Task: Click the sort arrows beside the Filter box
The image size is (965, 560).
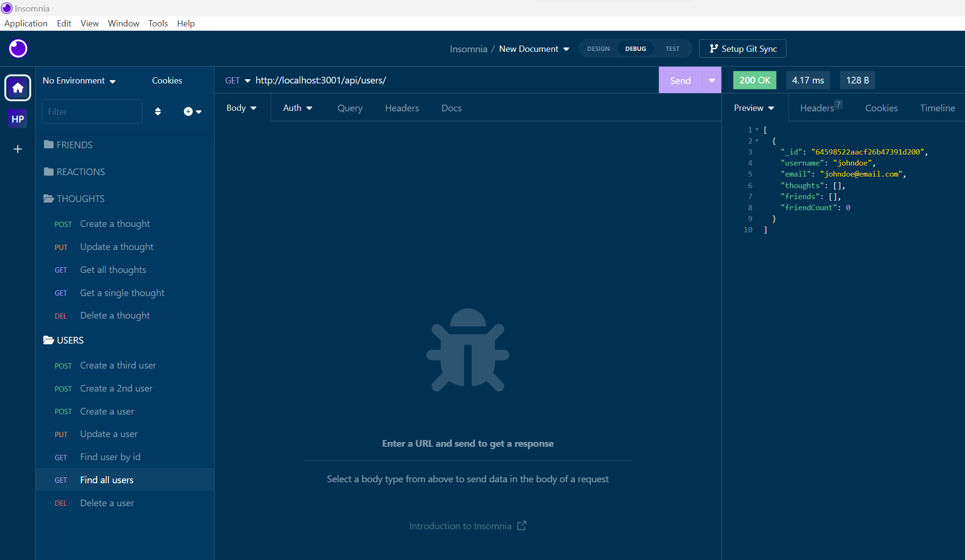Action: [x=157, y=111]
